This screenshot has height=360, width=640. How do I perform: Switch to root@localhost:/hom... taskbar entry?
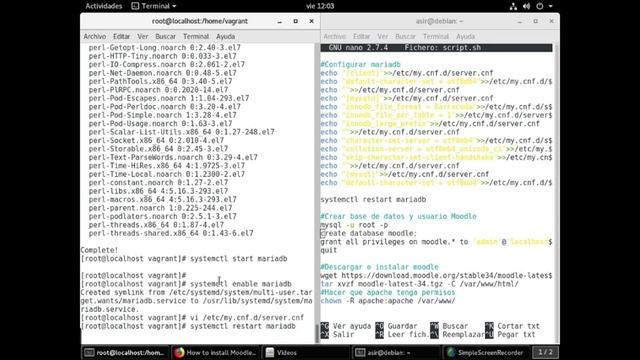124,353
